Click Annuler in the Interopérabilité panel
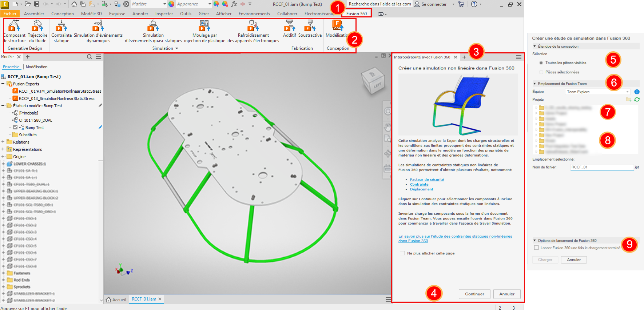Image resolution: width=644 pixels, height=310 pixels. [x=507, y=294]
